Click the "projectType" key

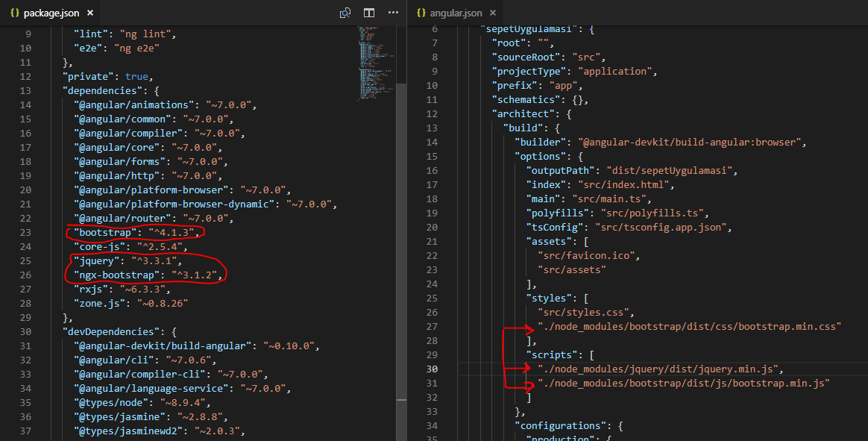coord(529,72)
